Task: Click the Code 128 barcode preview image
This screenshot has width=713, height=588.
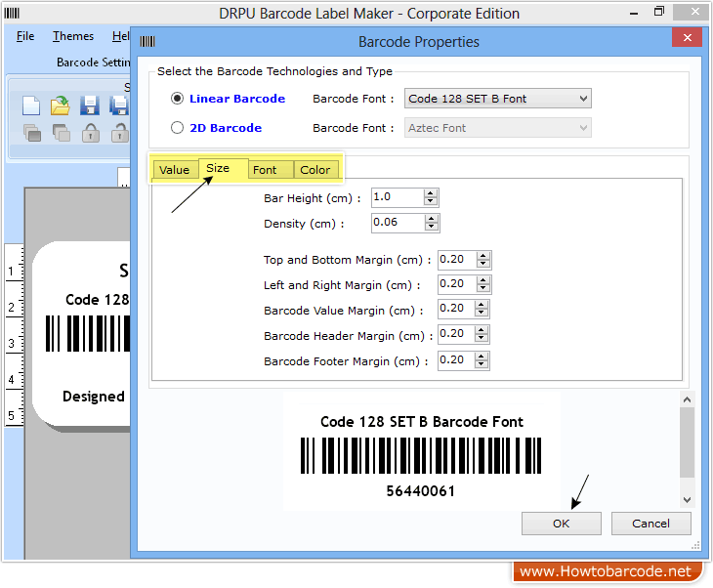Action: click(421, 456)
